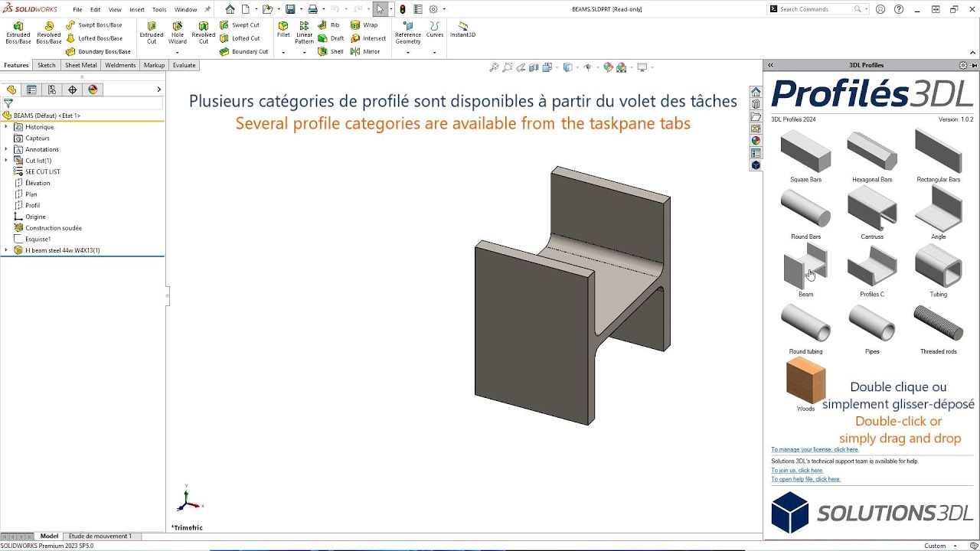Open the 3DL Profiles panel settings gear

tap(963, 65)
